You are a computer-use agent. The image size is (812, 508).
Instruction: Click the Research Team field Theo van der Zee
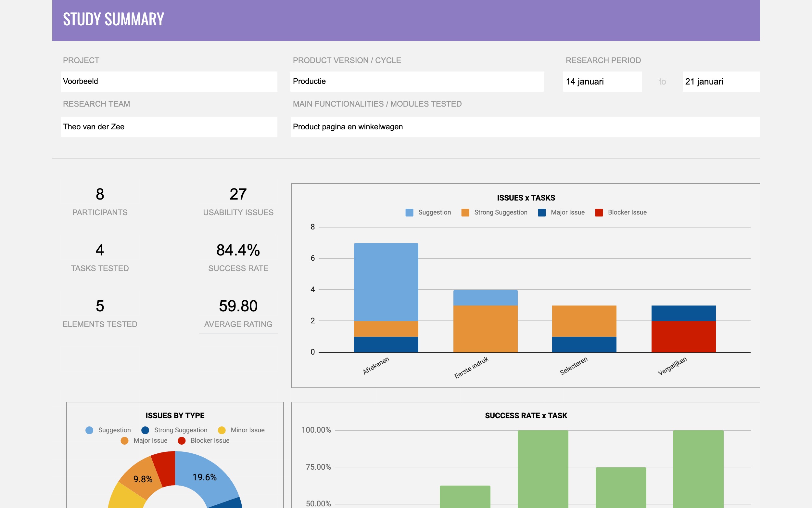point(169,127)
